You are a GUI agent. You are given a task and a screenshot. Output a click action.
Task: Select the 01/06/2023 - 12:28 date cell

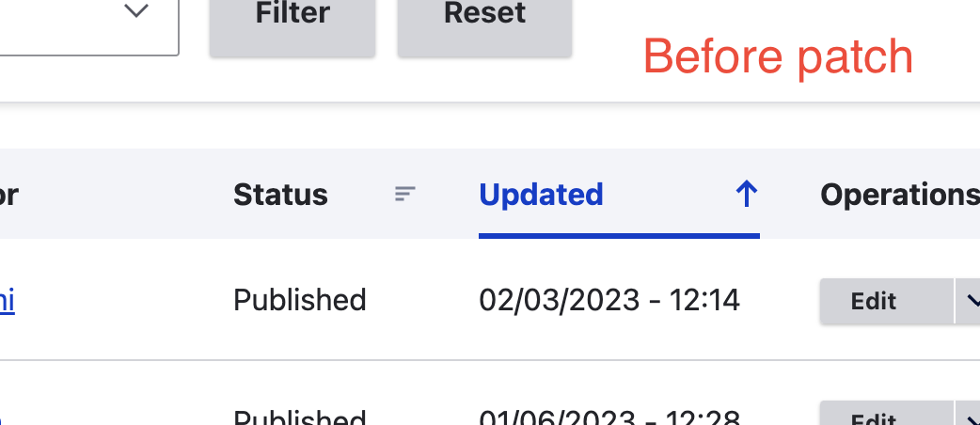(x=609, y=417)
